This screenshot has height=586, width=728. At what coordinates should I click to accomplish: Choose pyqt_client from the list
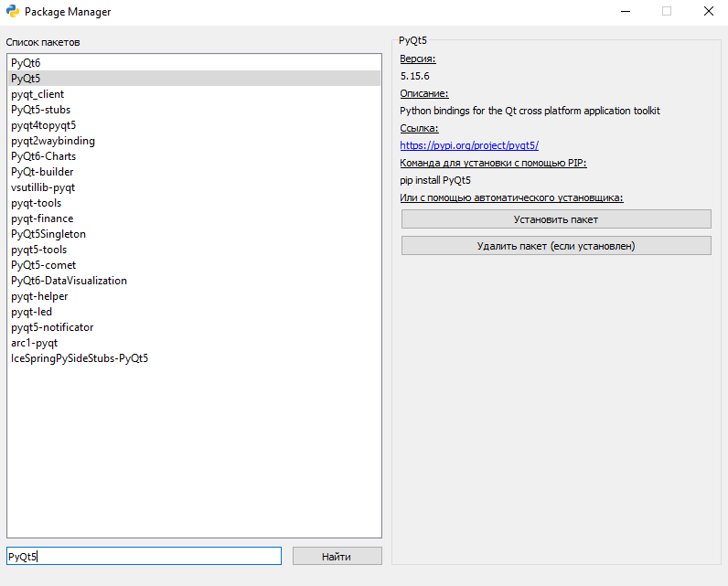tap(194, 94)
